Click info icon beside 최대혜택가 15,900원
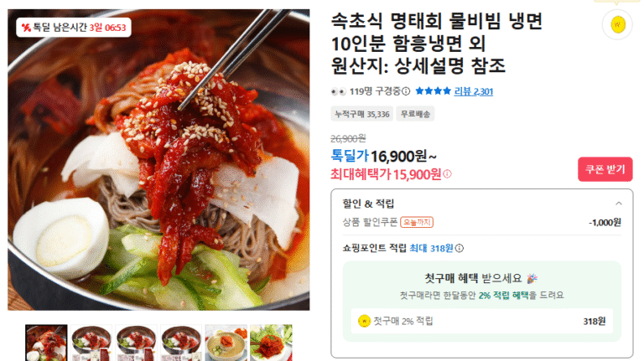644x361 pixels. (x=447, y=174)
